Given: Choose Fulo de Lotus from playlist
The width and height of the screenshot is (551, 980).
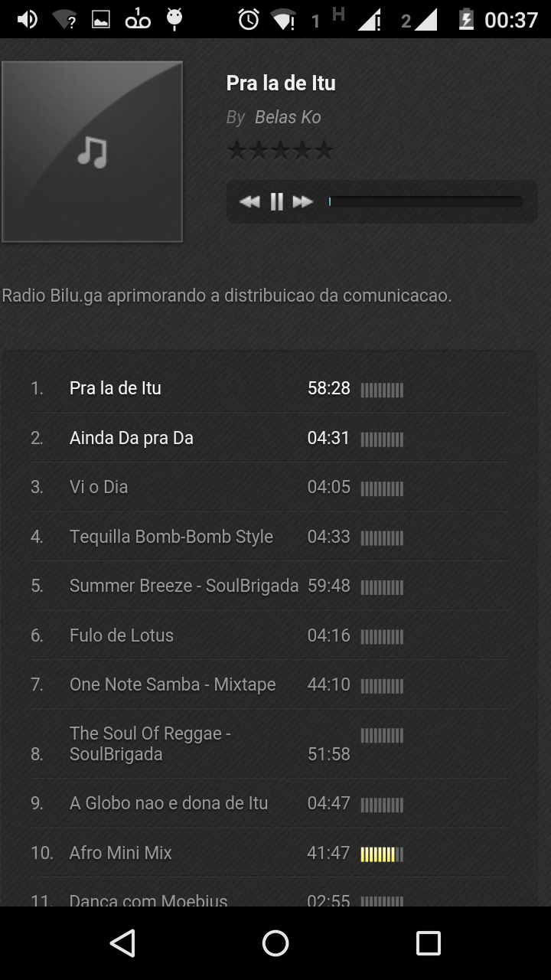Looking at the screenshot, I should coord(269,635).
